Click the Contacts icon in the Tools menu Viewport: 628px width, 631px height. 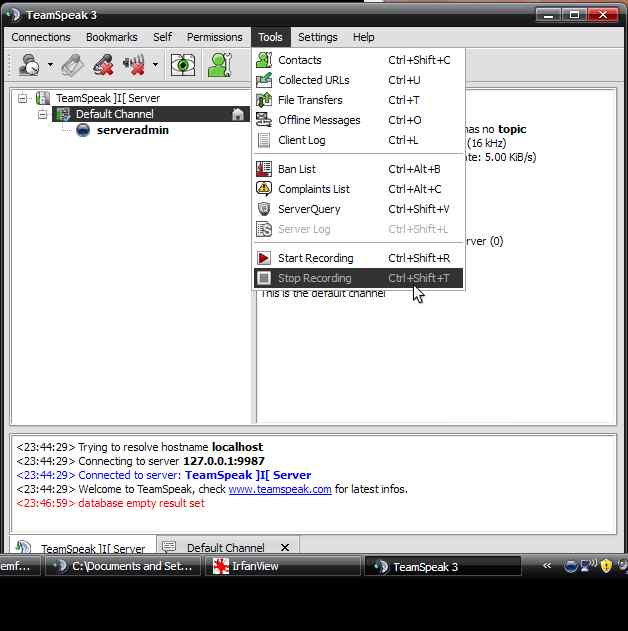tap(264, 60)
